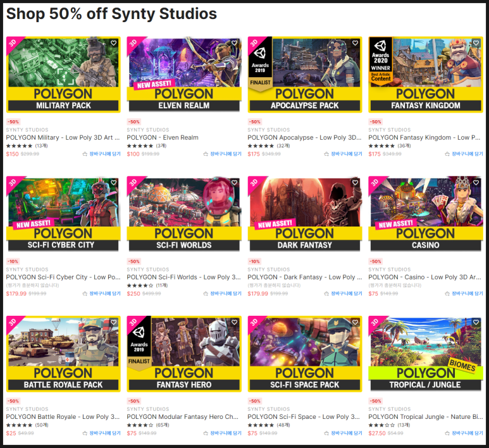489x448 pixels.
Task: Open the POLYGON Elven Realm thumbnail
Action: click(184, 75)
